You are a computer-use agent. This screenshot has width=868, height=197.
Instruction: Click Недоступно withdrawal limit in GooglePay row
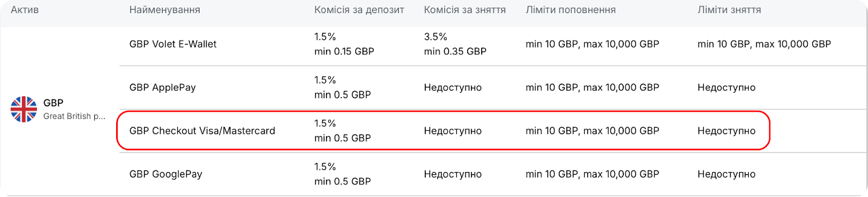726,174
